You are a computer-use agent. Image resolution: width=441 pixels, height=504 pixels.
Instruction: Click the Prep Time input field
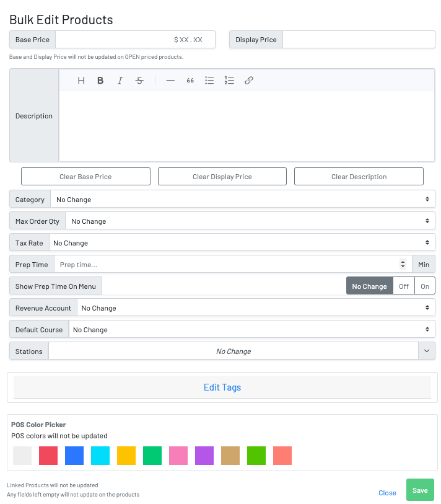[226, 265]
